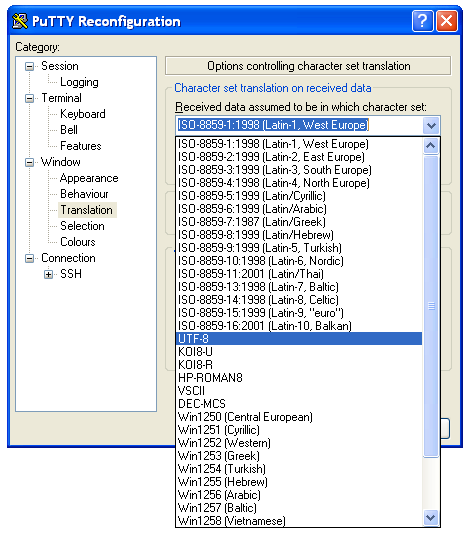Choose ISO-8859-3:1999 (Latin-3, South Europe)

click(299, 170)
